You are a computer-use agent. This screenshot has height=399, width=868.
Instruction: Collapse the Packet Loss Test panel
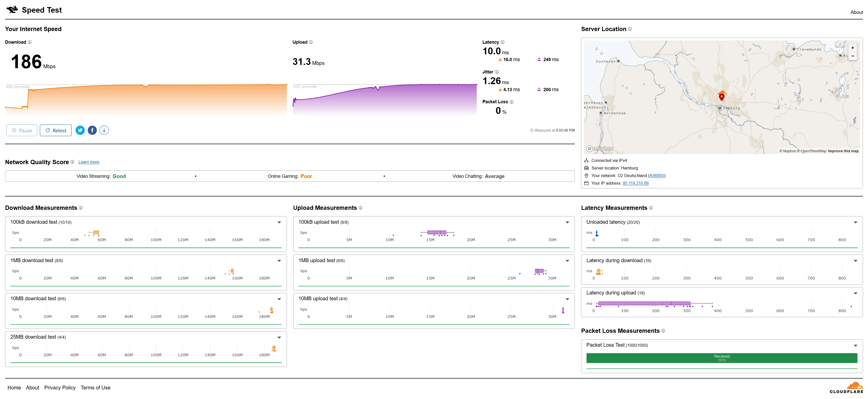[855, 345]
